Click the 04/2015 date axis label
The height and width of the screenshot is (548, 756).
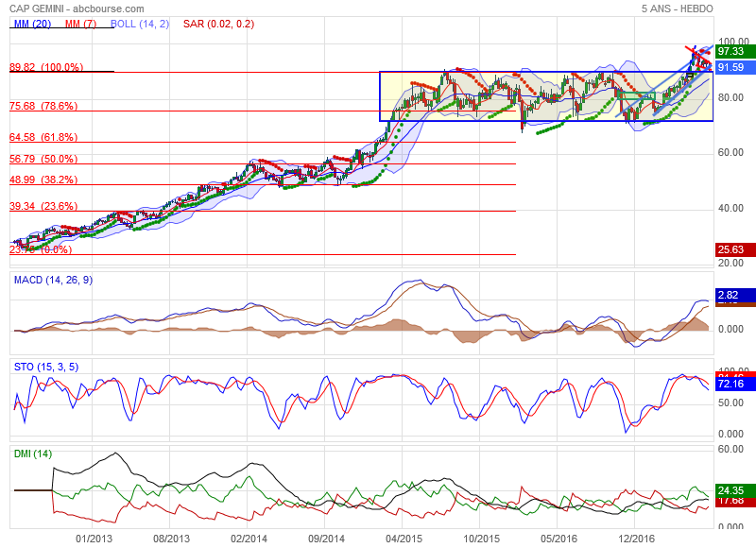point(404,539)
